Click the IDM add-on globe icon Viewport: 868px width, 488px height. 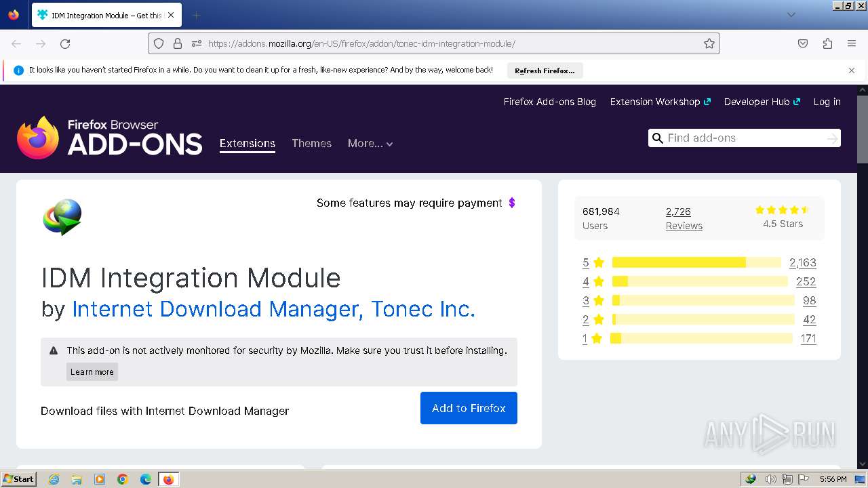pyautogui.click(x=62, y=217)
